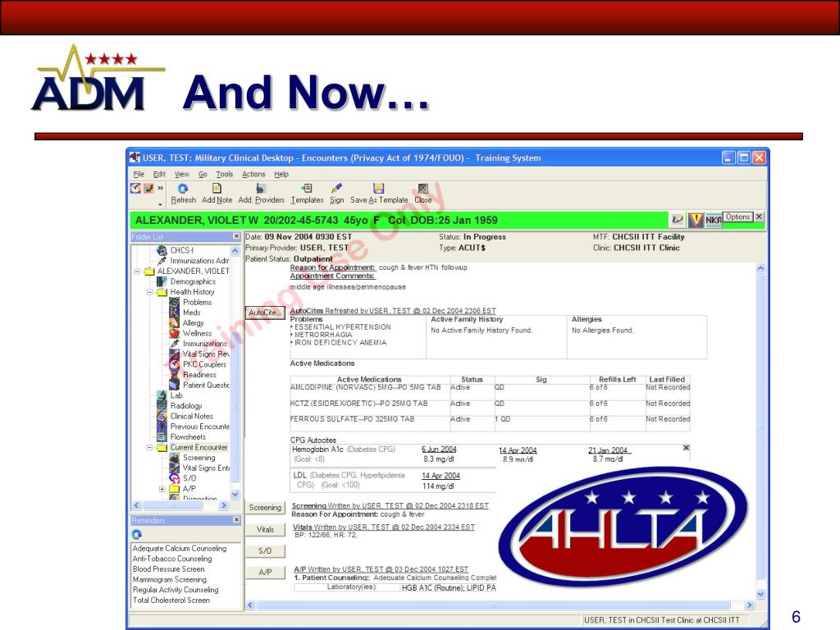Open the A/P Written by USER link
Image resolution: width=840 pixels, height=630 pixels.
[381, 569]
